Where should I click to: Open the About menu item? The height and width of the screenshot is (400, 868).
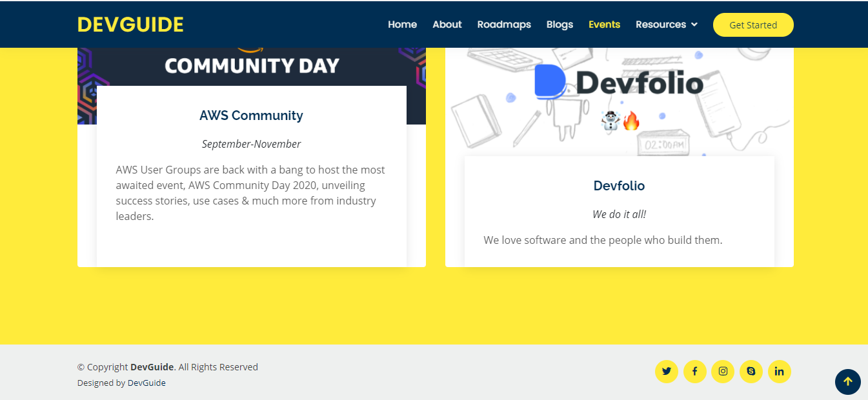(447, 25)
